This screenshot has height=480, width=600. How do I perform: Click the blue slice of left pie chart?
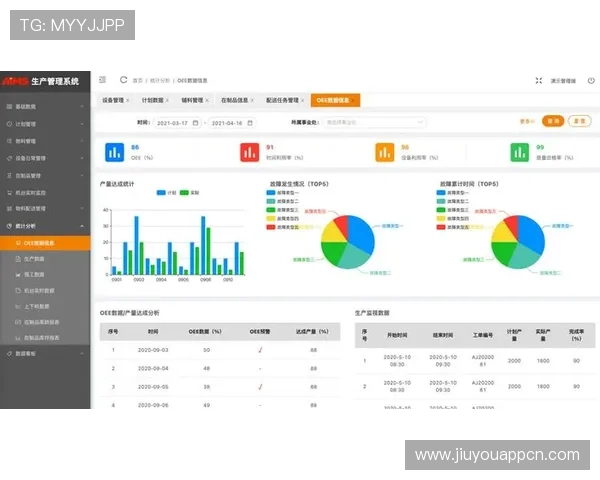[x=357, y=233]
